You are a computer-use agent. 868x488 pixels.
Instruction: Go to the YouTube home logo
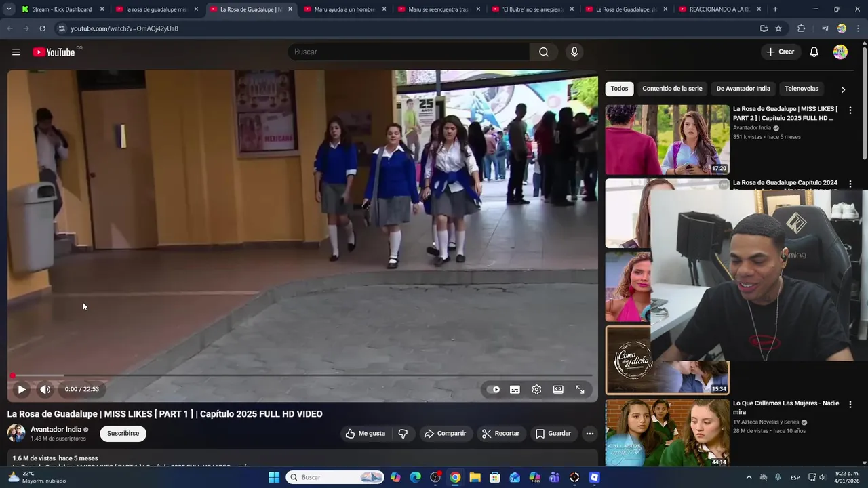point(54,52)
